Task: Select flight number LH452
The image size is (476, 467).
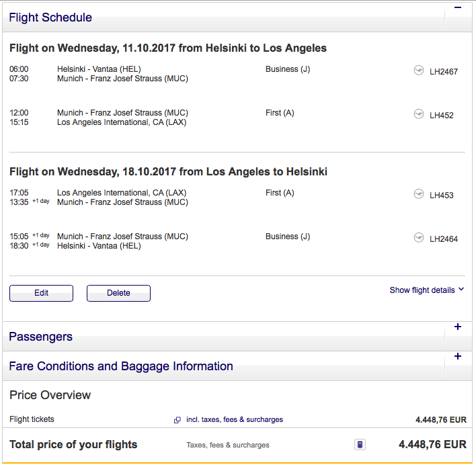Action: [442, 115]
